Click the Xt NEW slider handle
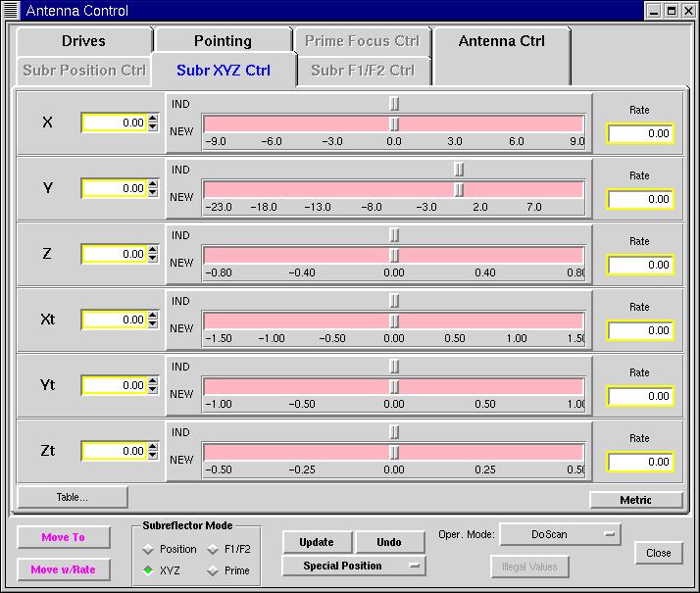Viewport: 700px width, 593px height. pyautogui.click(x=395, y=321)
